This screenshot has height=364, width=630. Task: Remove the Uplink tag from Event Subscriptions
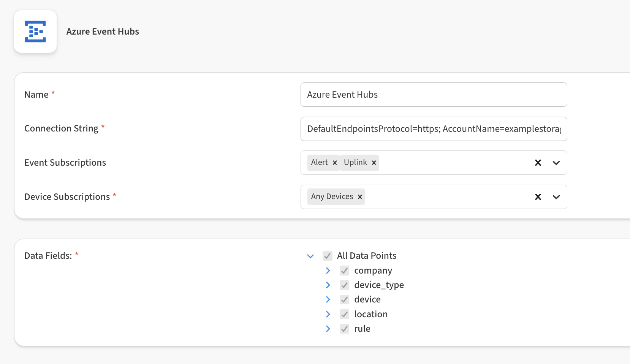point(374,163)
